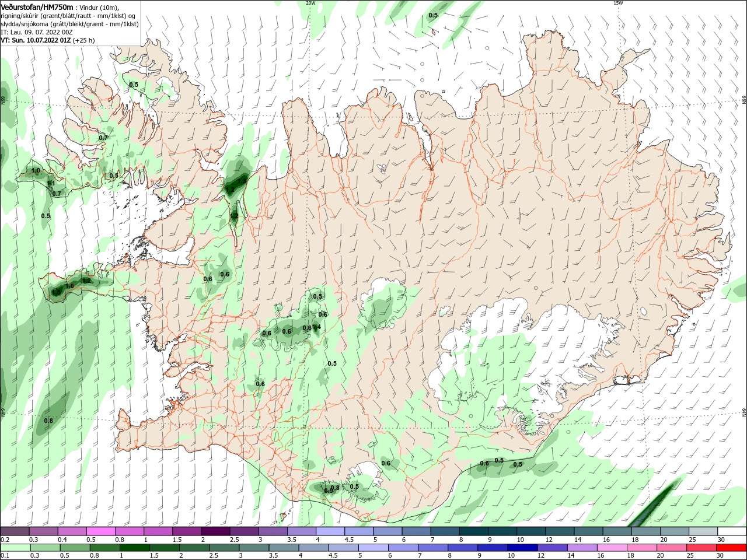Click the upper legend lavender swatch between 4 and 4.5
The image size is (747, 560).
(x=330, y=531)
